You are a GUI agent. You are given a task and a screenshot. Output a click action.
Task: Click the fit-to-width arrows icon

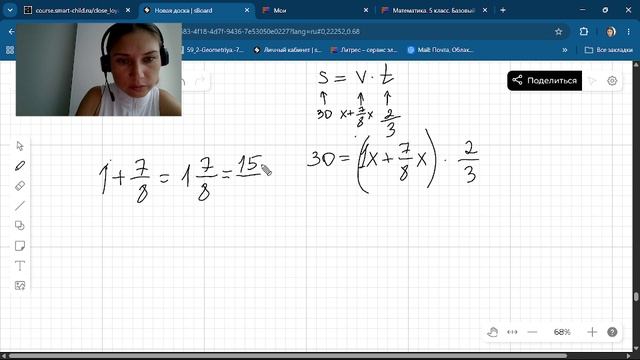click(512, 332)
